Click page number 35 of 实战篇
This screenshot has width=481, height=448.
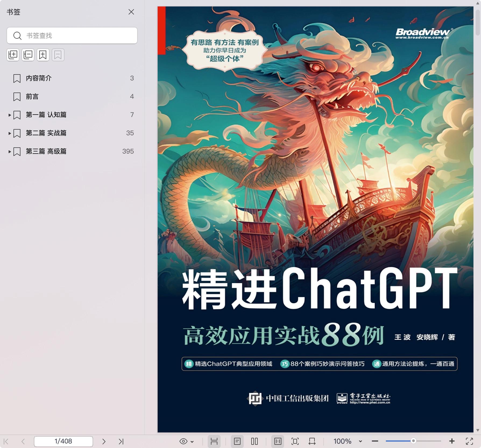pyautogui.click(x=130, y=133)
